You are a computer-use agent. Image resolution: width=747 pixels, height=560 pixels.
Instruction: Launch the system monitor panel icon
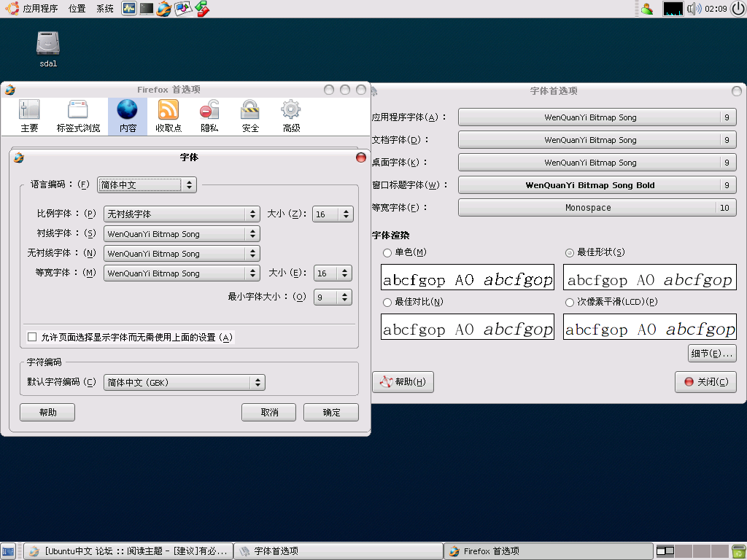pyautogui.click(x=128, y=9)
